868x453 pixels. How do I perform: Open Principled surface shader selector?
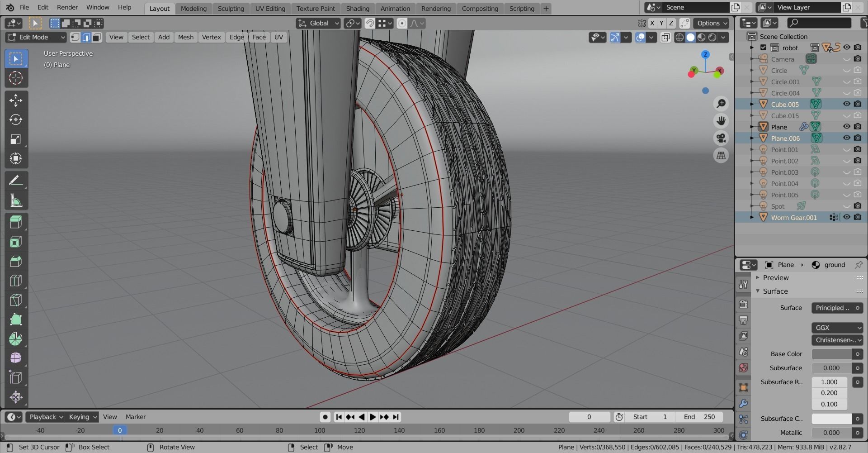[x=837, y=308]
